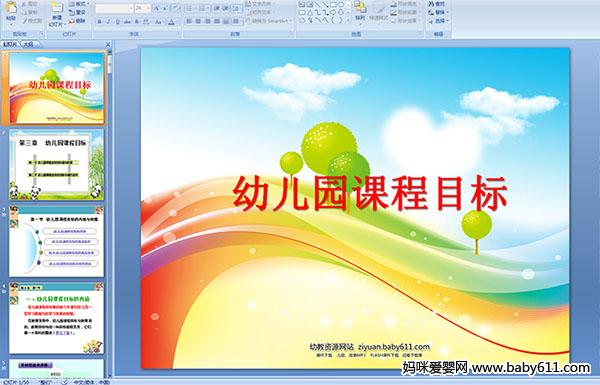
Task: Switch to the Slides tab in pane
Action: pyautogui.click(x=10, y=44)
